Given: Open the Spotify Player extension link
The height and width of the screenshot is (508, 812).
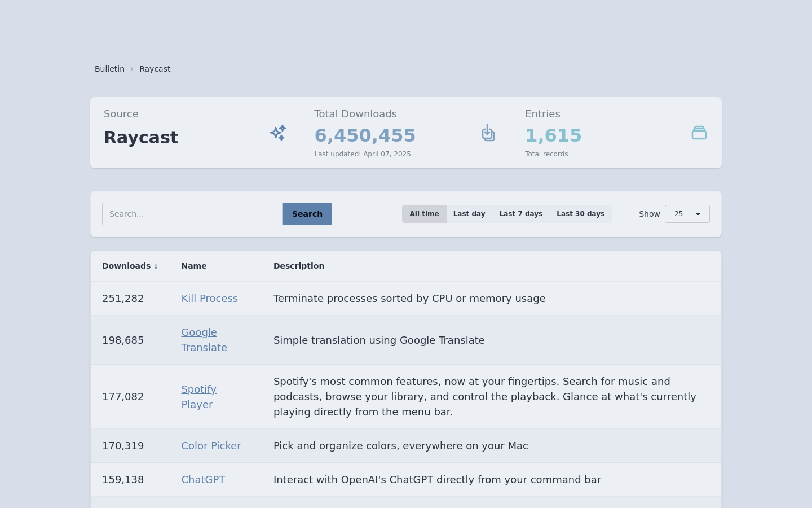Looking at the screenshot, I should click(199, 397).
